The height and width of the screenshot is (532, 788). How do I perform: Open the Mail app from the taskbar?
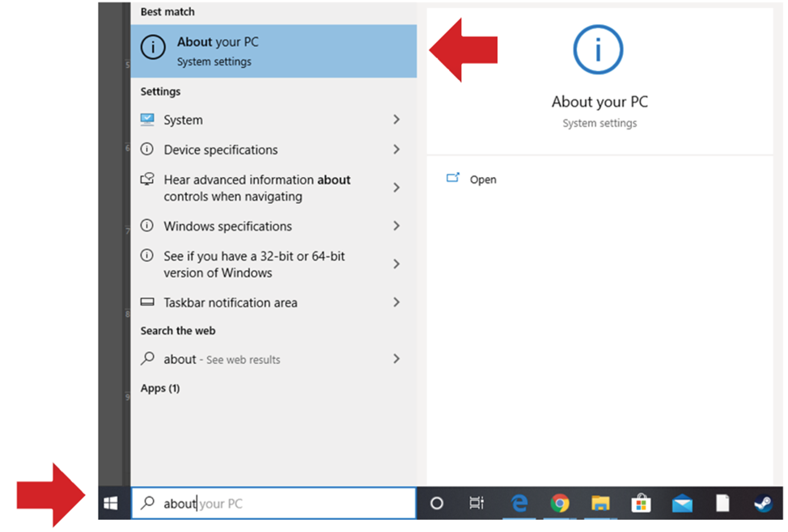[682, 504]
